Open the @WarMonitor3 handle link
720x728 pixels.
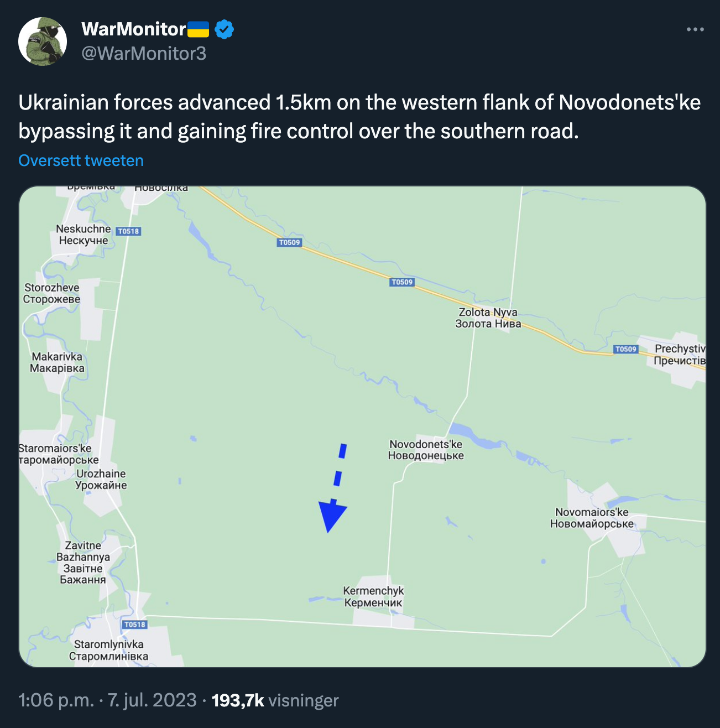tap(144, 53)
